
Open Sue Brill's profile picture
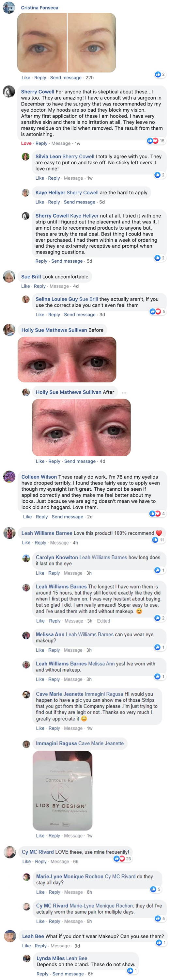[9, 277]
